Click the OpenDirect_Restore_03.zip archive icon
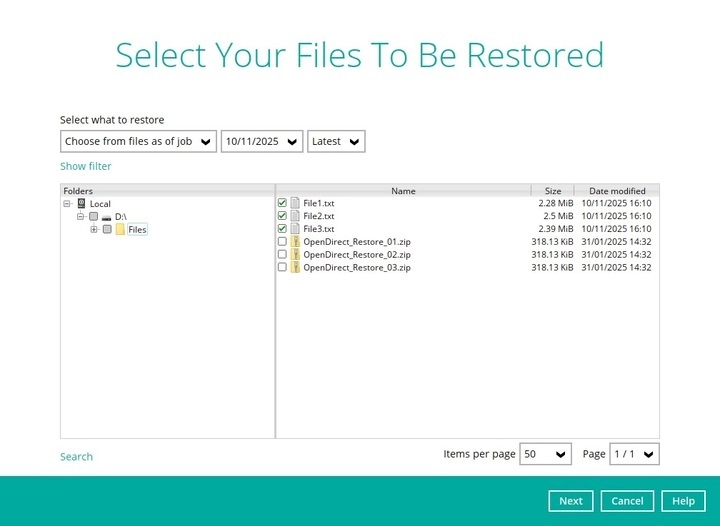 (x=295, y=267)
